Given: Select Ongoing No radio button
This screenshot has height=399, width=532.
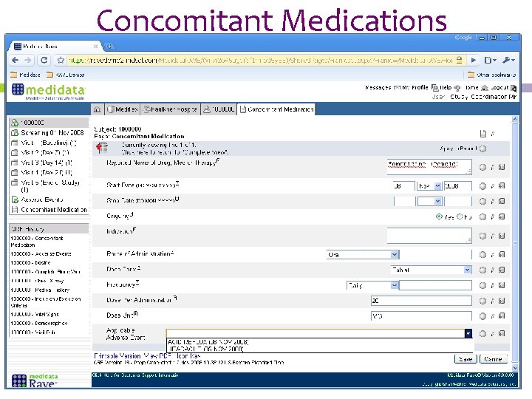Looking at the screenshot, I should (460, 216).
